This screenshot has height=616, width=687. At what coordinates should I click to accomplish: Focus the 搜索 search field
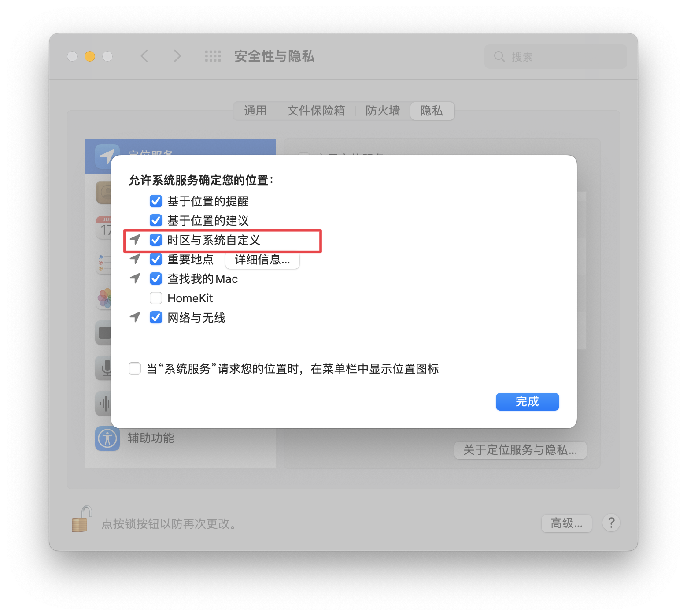pyautogui.click(x=556, y=56)
